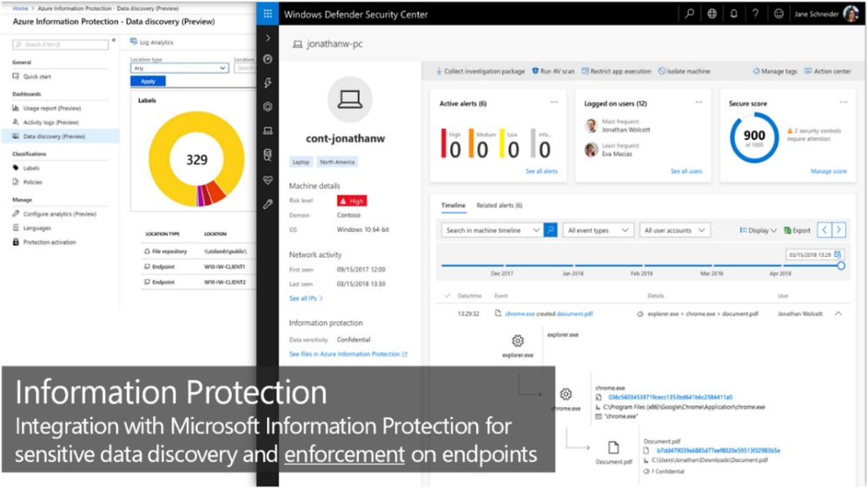
Task: Open Jane Schneider's profile avatar
Action: click(x=851, y=14)
